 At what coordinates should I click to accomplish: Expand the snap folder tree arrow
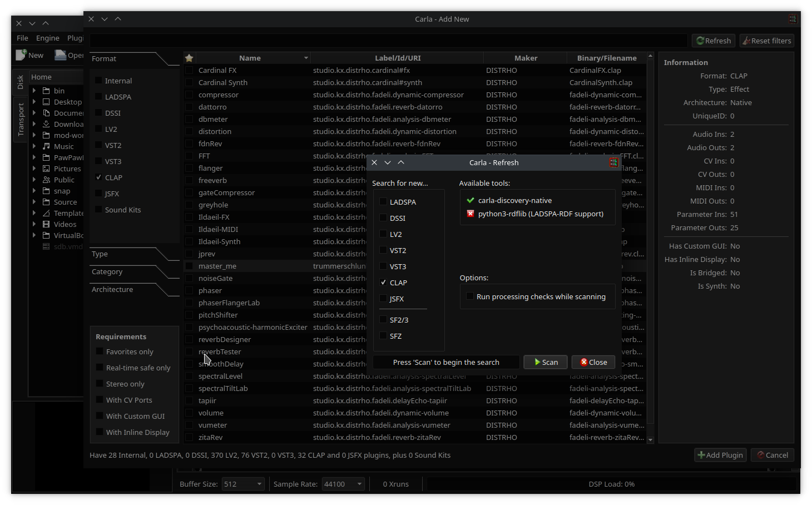point(34,191)
